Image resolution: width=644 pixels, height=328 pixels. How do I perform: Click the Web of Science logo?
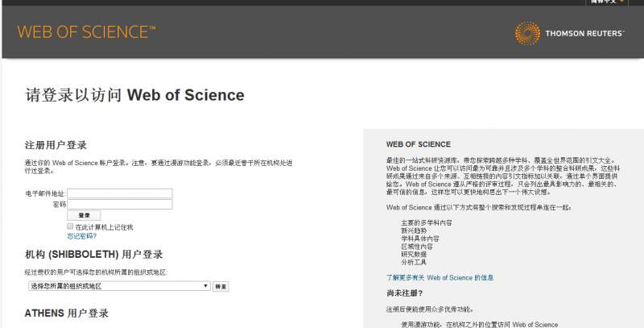pos(86,32)
